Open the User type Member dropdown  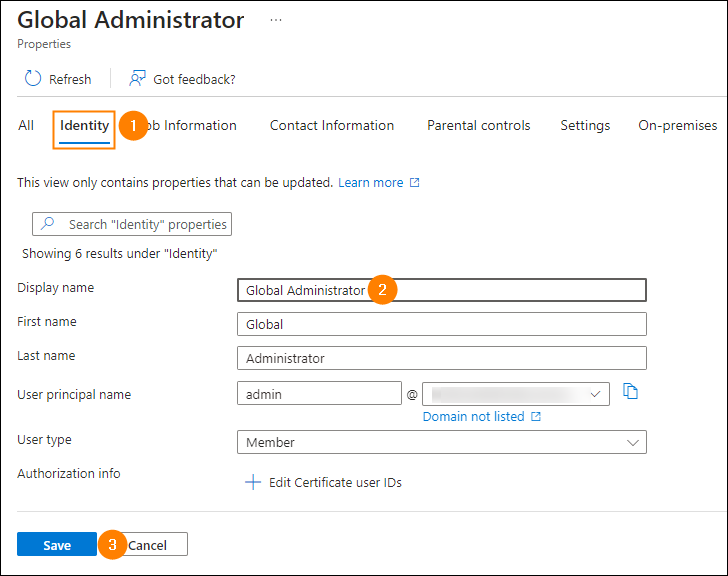click(442, 442)
